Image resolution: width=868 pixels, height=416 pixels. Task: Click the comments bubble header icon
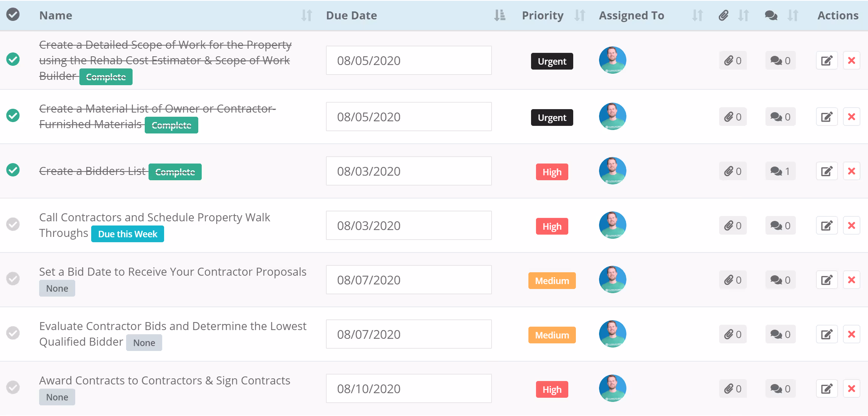pyautogui.click(x=771, y=15)
